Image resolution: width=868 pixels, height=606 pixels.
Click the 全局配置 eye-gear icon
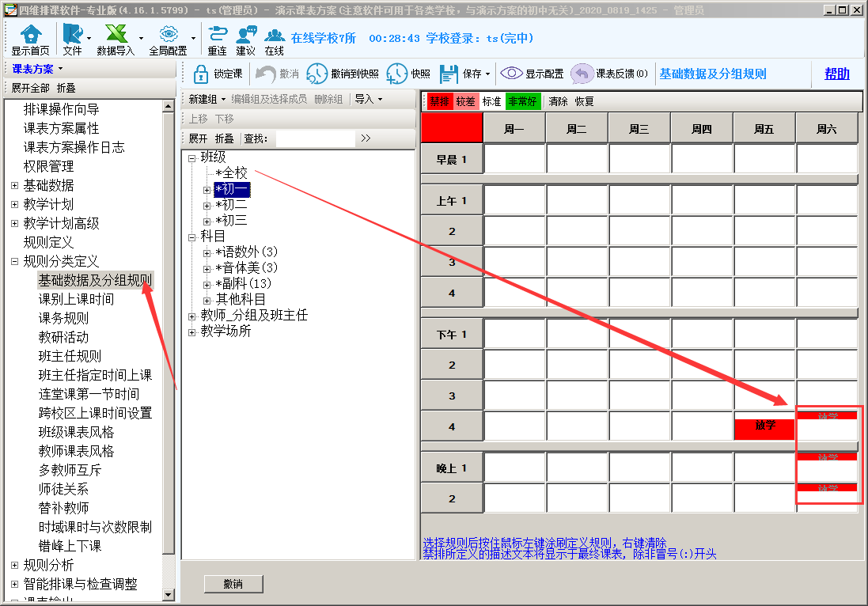(168, 34)
